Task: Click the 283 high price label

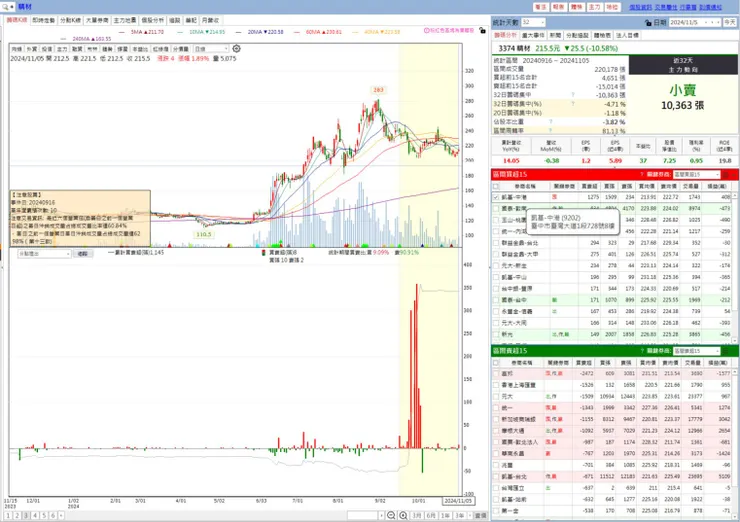Action: (x=378, y=90)
